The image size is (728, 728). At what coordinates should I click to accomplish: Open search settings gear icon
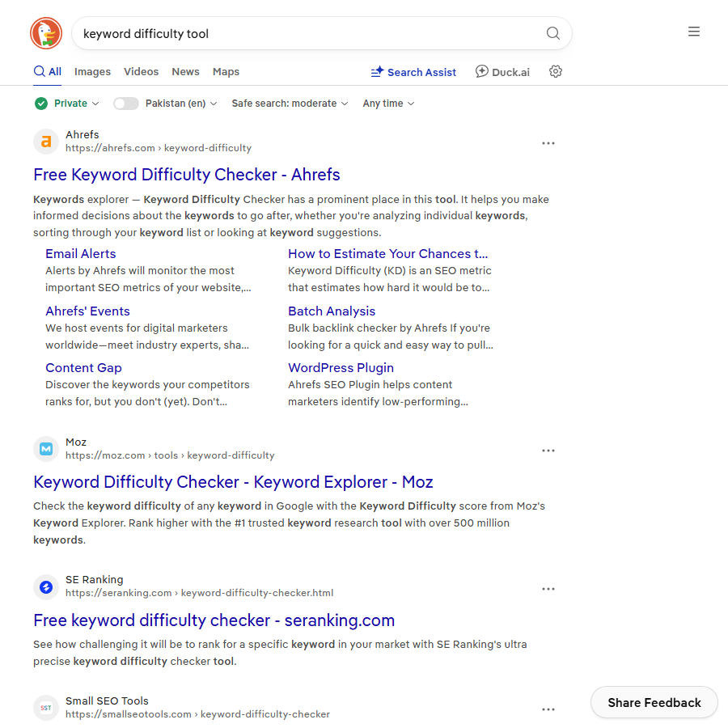click(x=555, y=71)
